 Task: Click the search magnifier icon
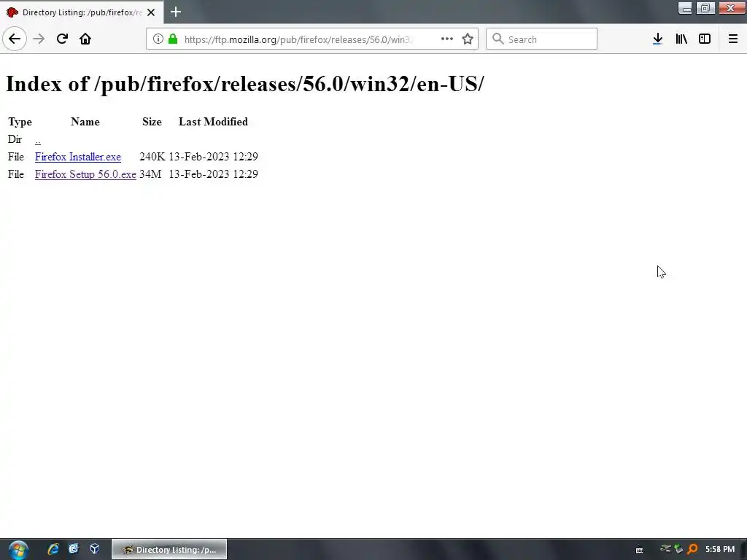(498, 39)
